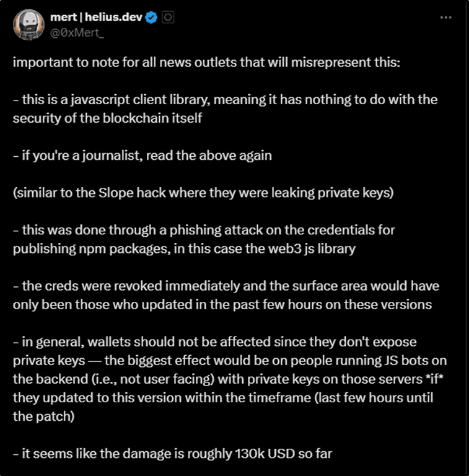Click the 'if you're a journalist' line

click(142, 156)
